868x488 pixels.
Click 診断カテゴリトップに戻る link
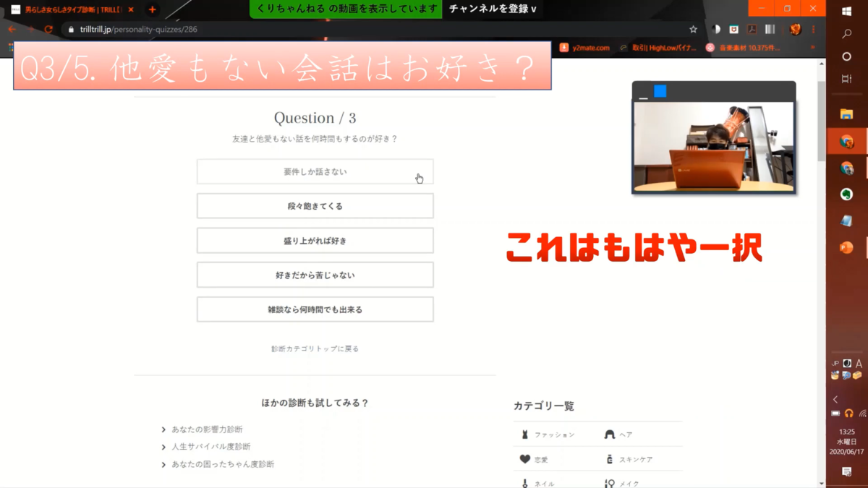[315, 348]
